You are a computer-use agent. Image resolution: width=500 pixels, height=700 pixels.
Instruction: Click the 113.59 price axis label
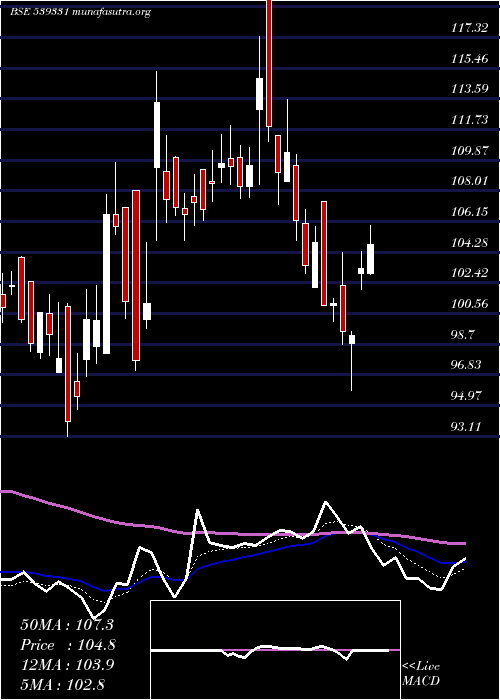469,89
